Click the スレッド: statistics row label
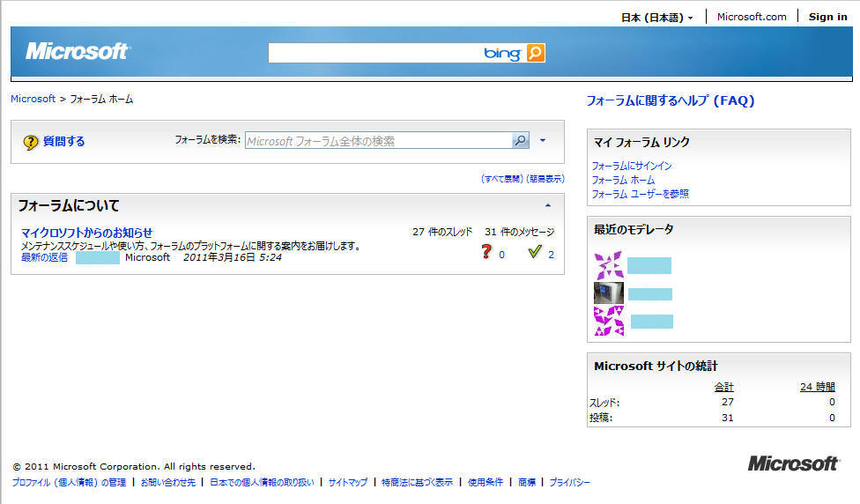 click(604, 403)
